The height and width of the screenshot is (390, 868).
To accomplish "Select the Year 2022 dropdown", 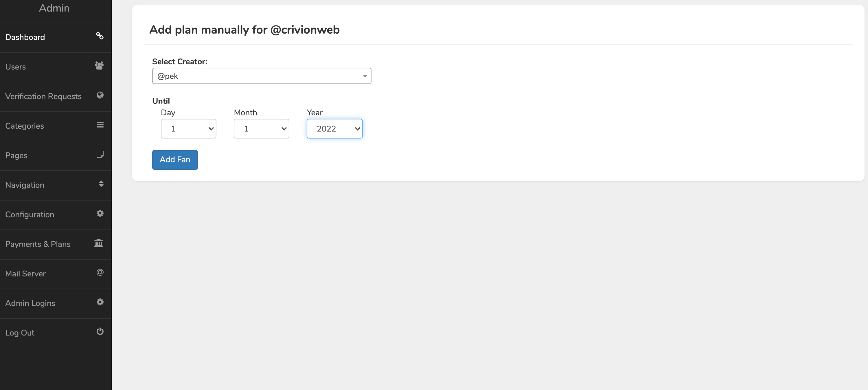I will (334, 128).
